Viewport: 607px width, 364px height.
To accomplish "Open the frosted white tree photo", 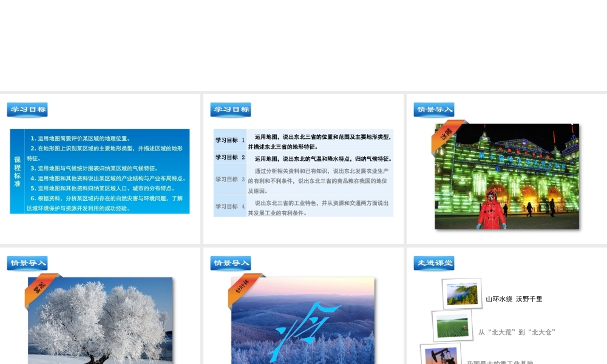I will click(x=100, y=320).
